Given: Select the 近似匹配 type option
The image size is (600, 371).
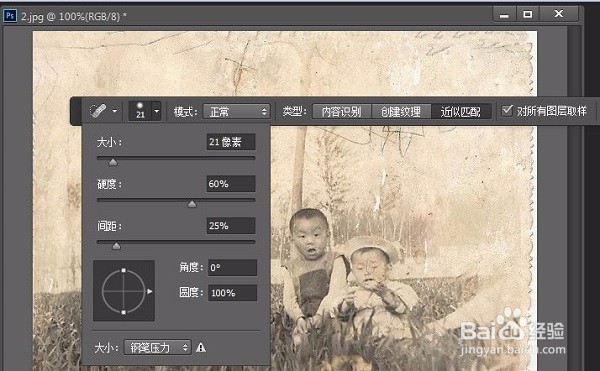Looking at the screenshot, I should point(461,112).
